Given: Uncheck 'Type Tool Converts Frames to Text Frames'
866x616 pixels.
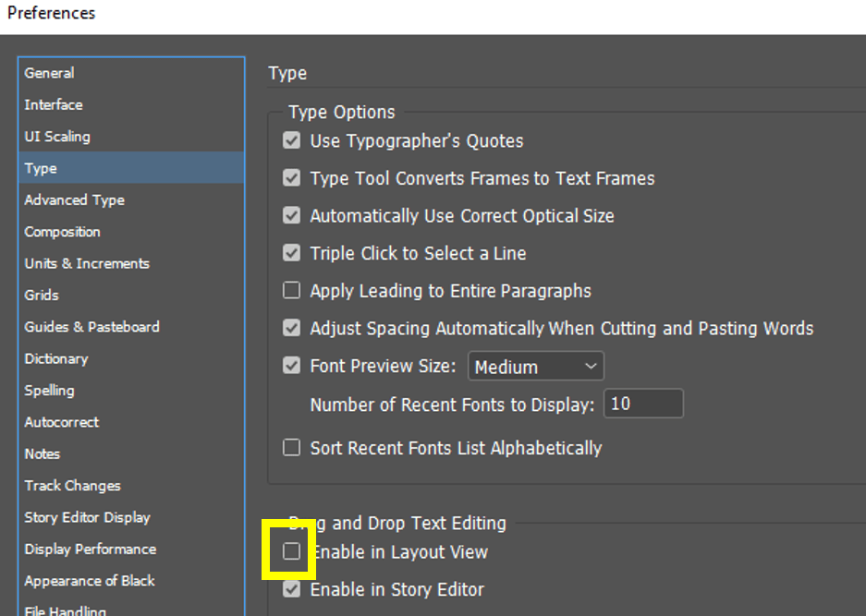Looking at the screenshot, I should point(291,178).
